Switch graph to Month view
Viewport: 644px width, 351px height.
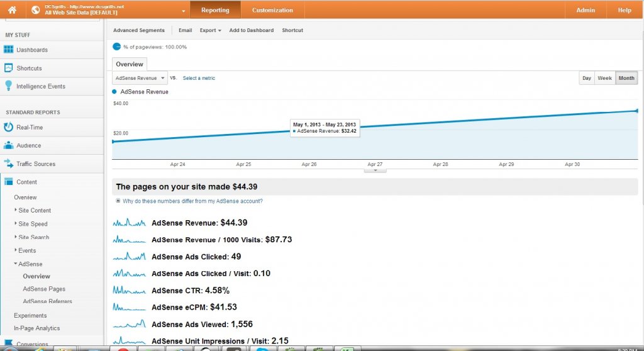coord(626,78)
